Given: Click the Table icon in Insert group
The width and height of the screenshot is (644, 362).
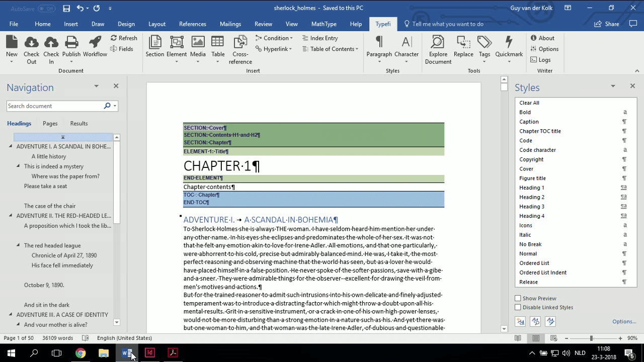Looking at the screenshot, I should click(x=218, y=42).
